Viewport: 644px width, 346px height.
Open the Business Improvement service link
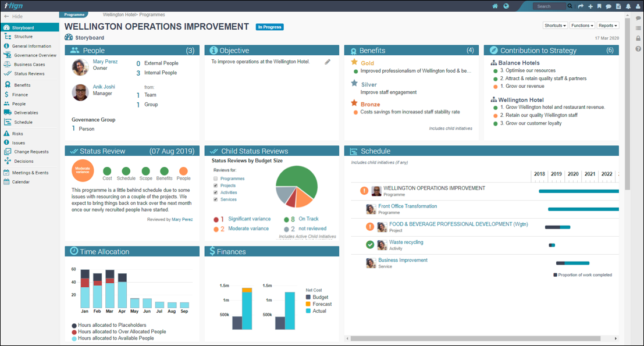(403, 260)
